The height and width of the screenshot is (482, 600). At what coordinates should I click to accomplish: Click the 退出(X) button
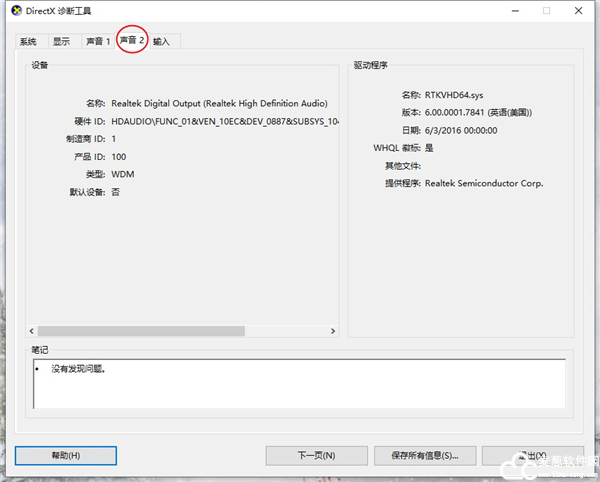(x=533, y=455)
